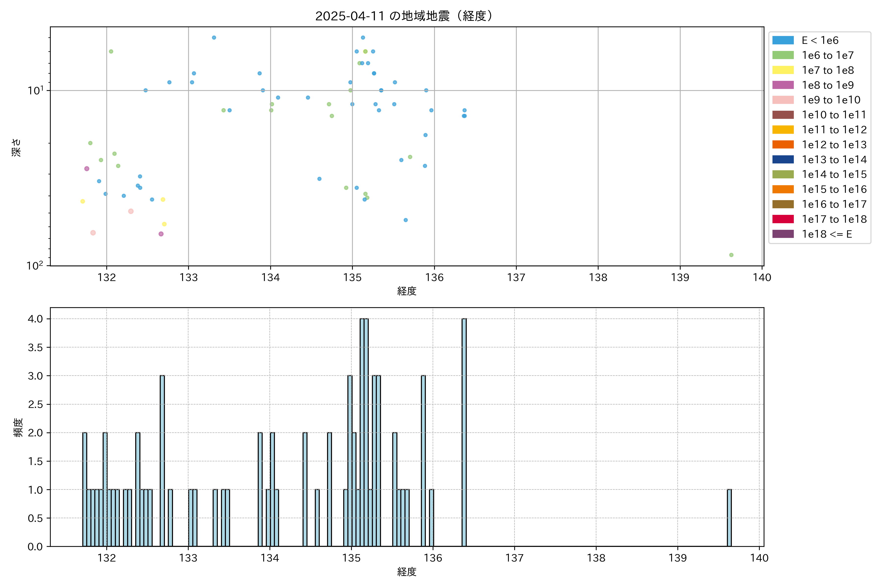882x588 pixels.
Task: Click the '頻度' y-axis label on histogram
Action: (x=18, y=428)
